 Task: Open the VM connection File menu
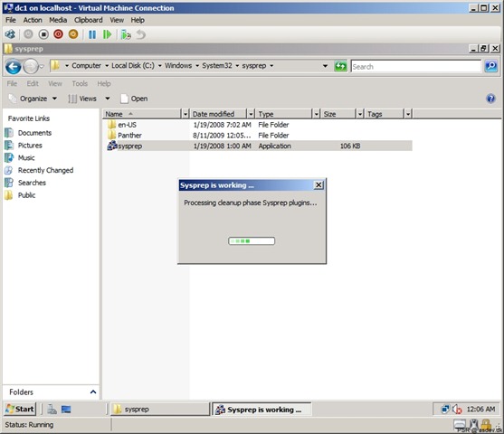point(11,20)
